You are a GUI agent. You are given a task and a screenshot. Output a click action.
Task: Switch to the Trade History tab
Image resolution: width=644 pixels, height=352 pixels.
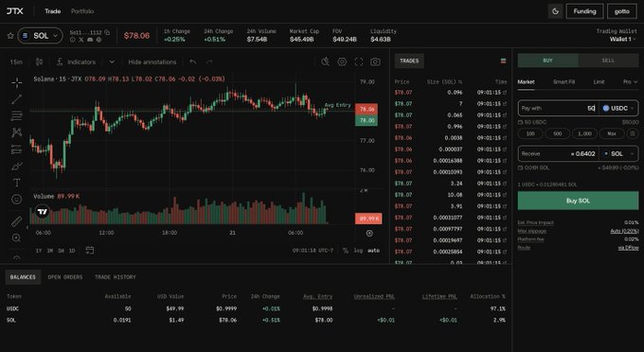[x=116, y=277]
